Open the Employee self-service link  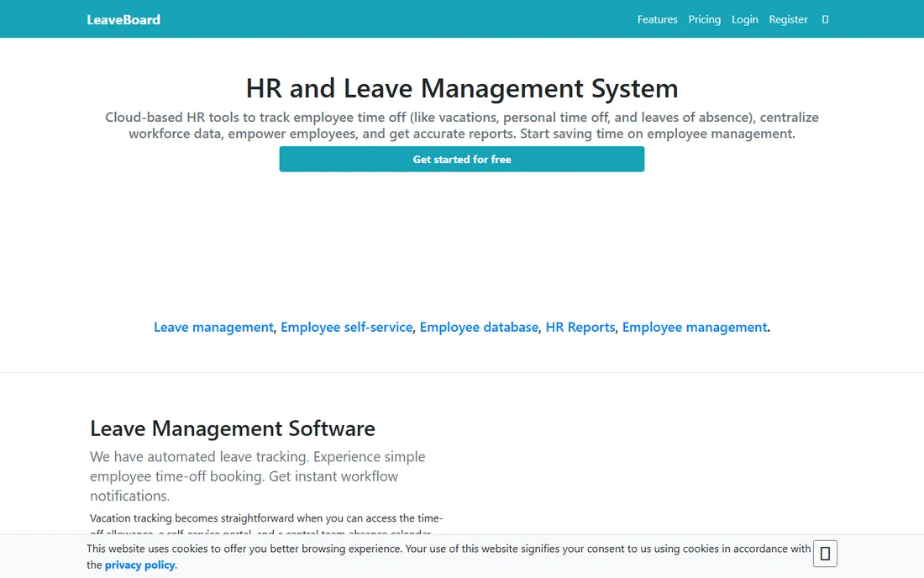(346, 327)
